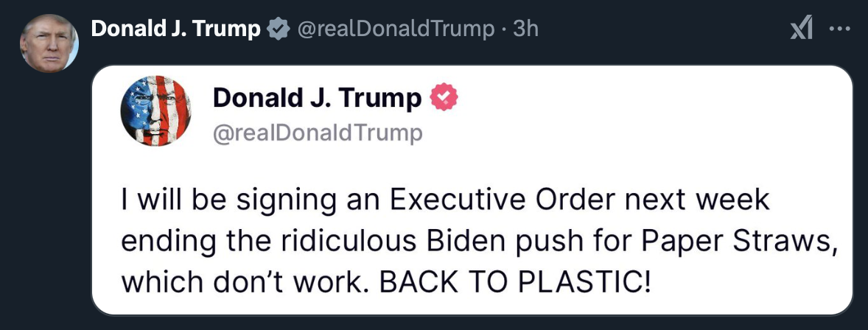Click the red verified badge inside the card
This screenshot has height=330, width=868.
[444, 98]
